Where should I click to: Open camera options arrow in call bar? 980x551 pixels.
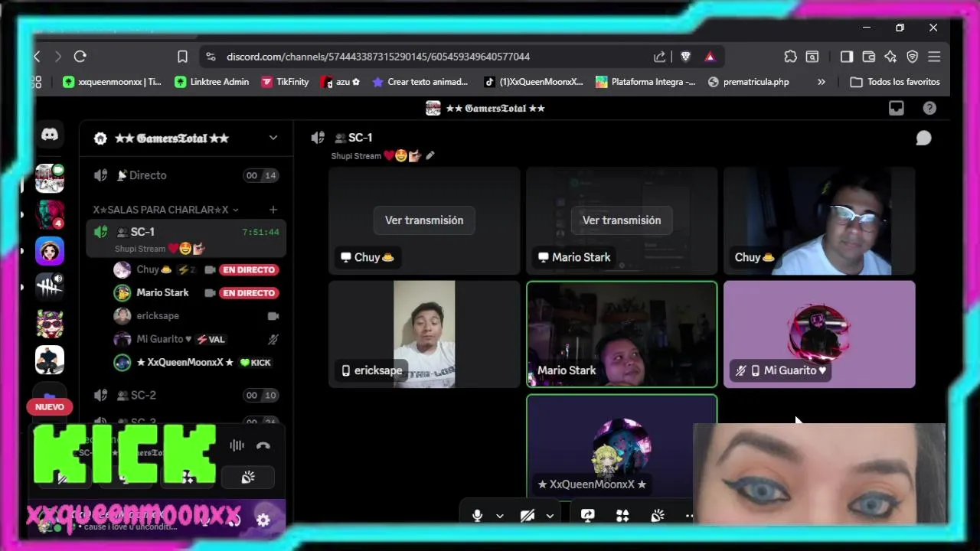550,516
